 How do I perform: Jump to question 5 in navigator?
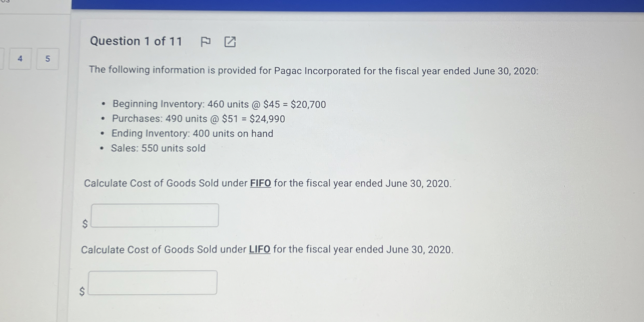point(48,59)
